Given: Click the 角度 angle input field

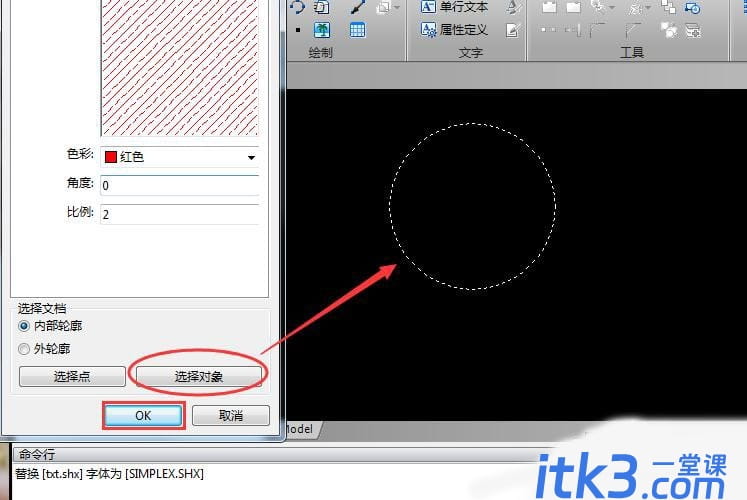Looking at the screenshot, I should [x=180, y=185].
